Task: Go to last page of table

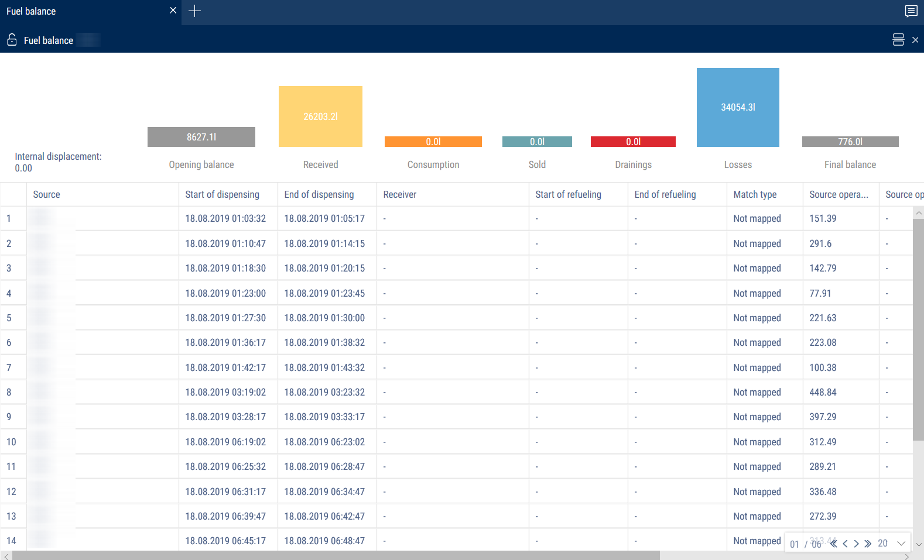Action: click(868, 544)
